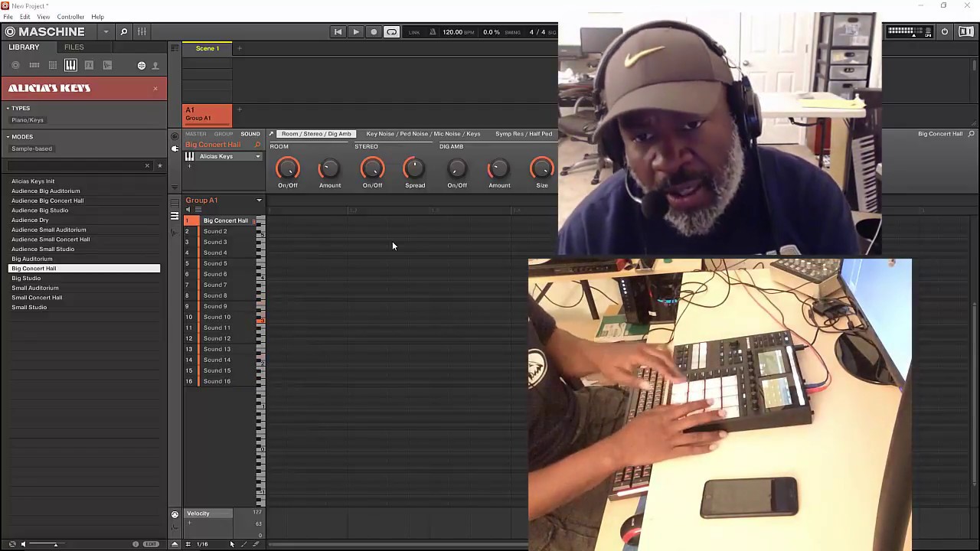Select the Piano/Keys type tag
Screen dimensions: 980x551
28,120
